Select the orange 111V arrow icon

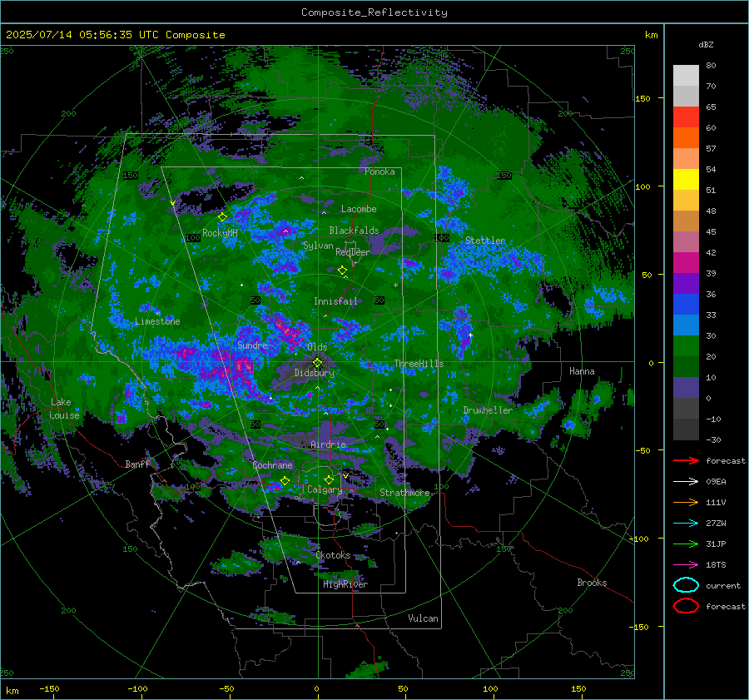686,502
